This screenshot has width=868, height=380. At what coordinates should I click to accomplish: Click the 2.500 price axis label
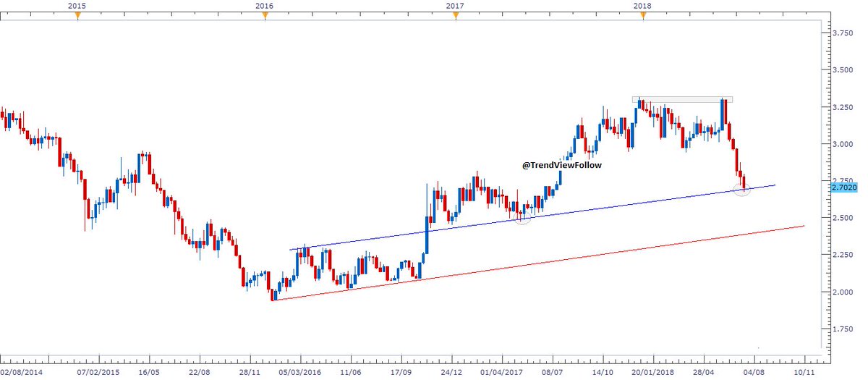(x=844, y=218)
